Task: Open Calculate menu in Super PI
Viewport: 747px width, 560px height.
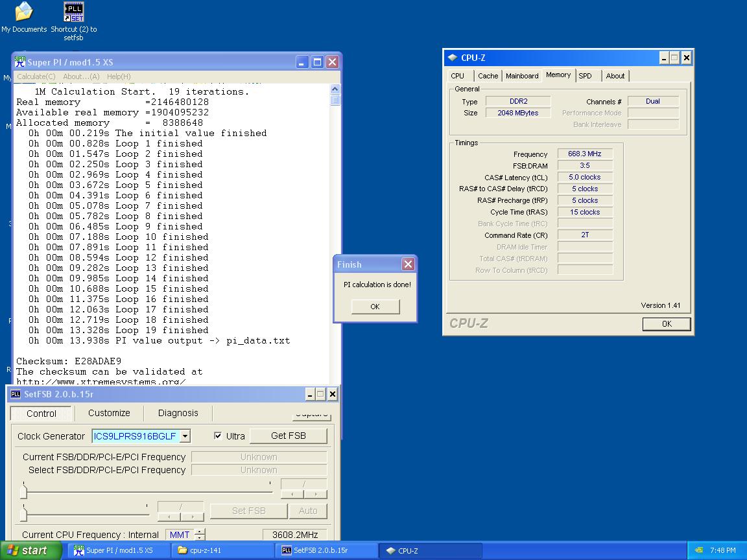Action: 36,76
